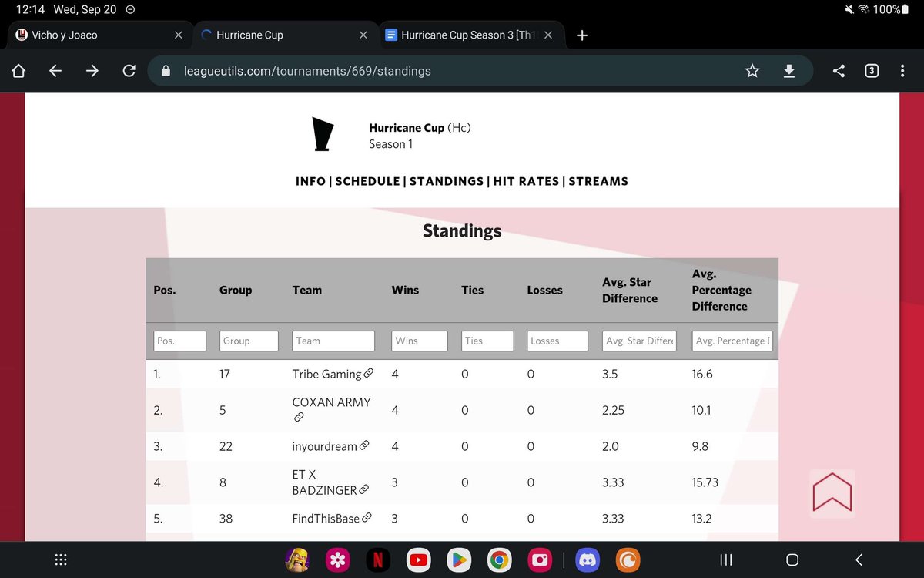Sort by Avg. Star Difference header

tap(630, 290)
